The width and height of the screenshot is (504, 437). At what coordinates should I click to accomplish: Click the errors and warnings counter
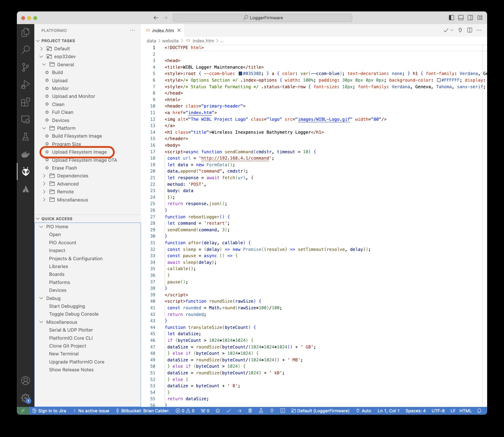point(185,411)
